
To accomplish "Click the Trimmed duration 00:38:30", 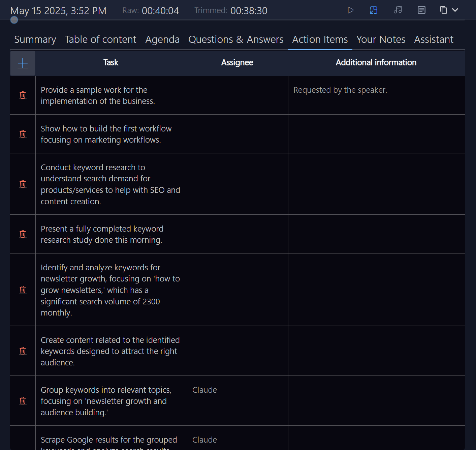I will coord(249,11).
